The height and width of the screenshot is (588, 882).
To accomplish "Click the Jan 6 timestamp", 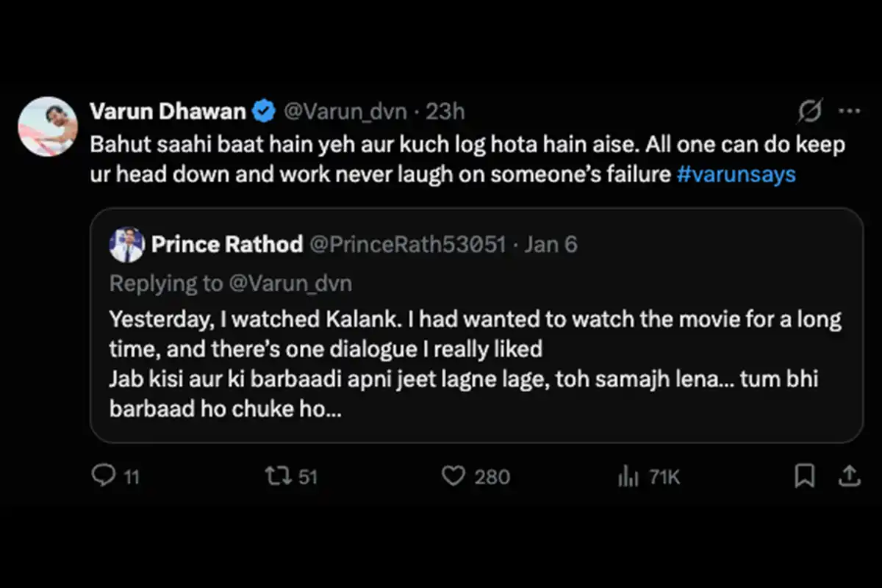I will pos(551,244).
